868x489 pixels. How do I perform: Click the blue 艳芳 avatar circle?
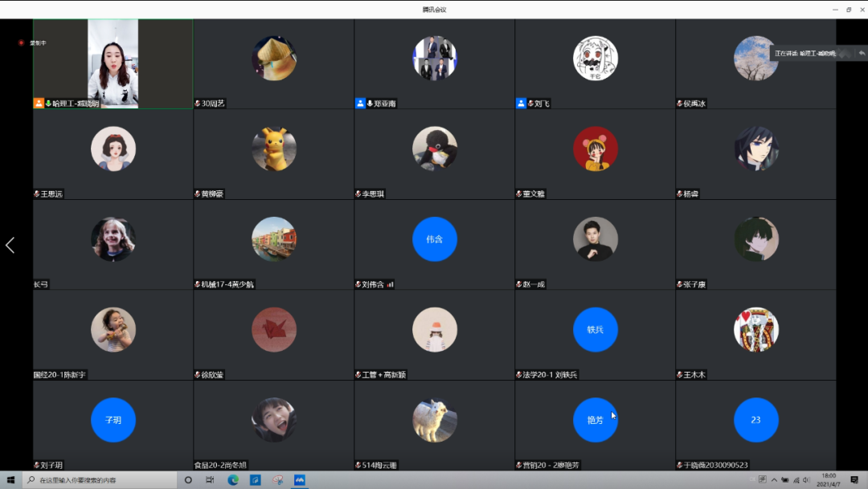(x=596, y=420)
